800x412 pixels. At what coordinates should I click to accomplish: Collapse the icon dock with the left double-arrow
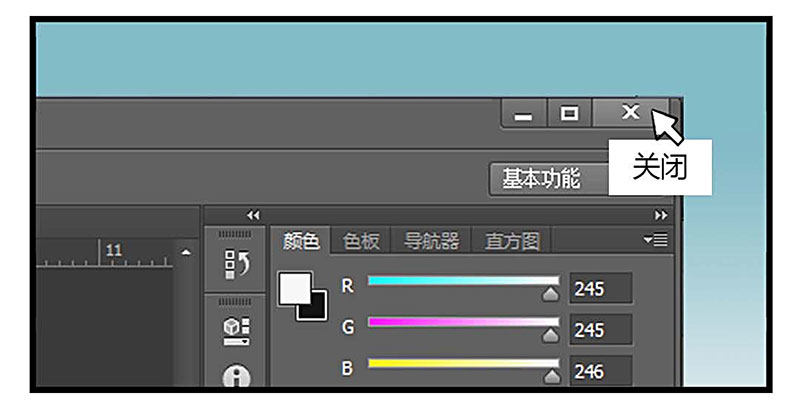(x=253, y=215)
